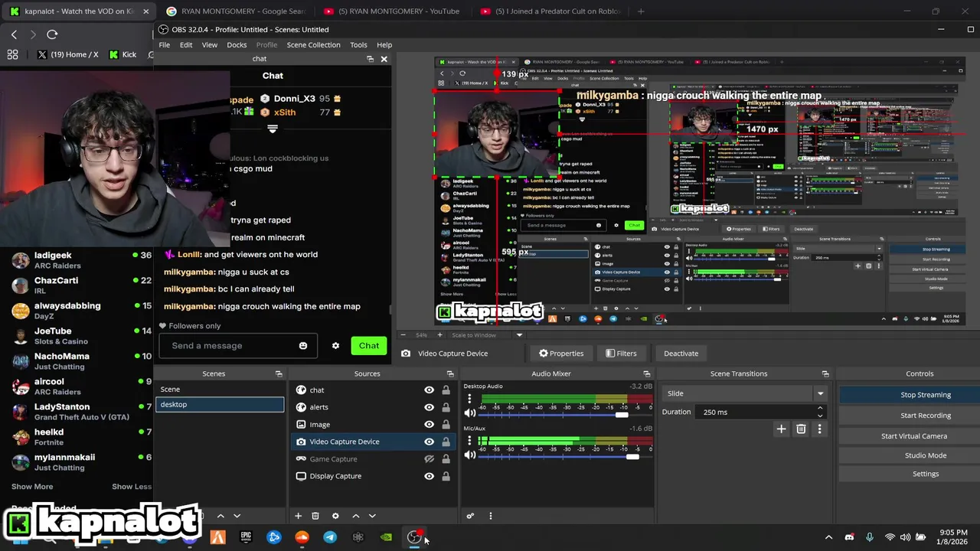Image resolution: width=980 pixels, height=551 pixels.
Task: Open Telegram from the taskbar
Action: coord(330,537)
